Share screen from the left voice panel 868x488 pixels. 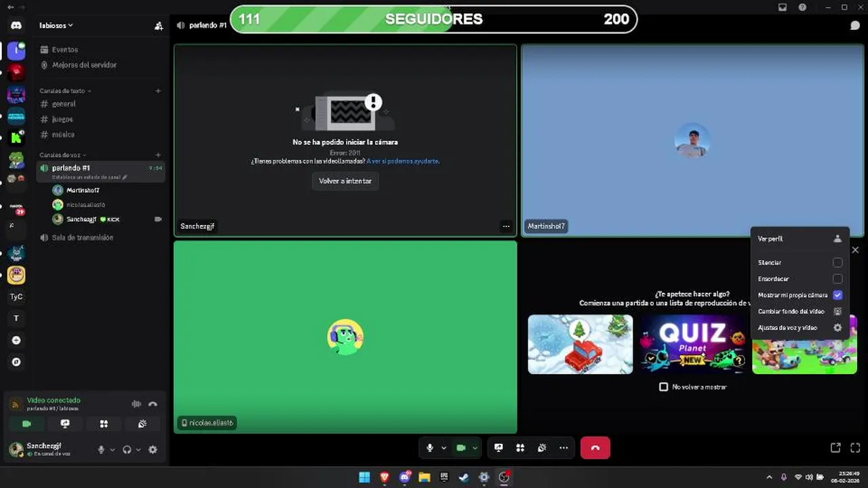[65, 424]
